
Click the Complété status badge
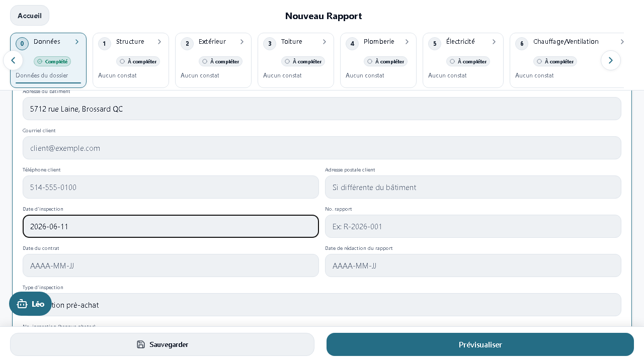(x=52, y=61)
